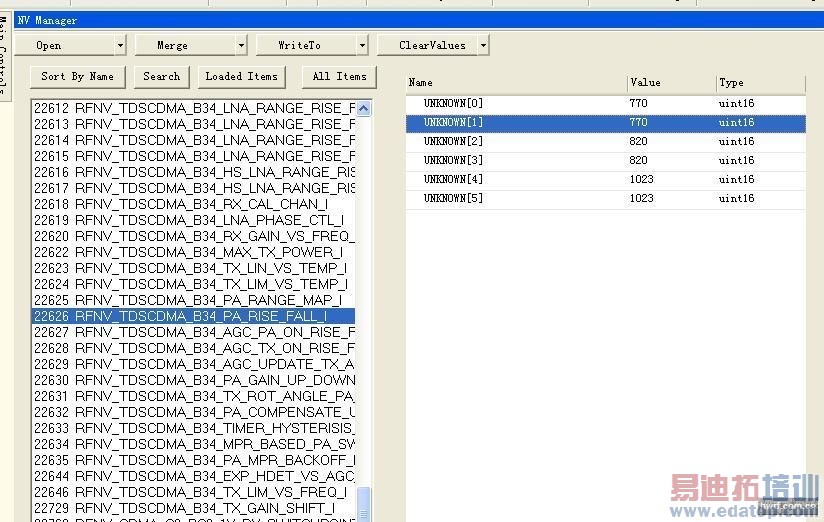Select item 22635 PA_MPR_BACKOFF
This screenshot has width=824, height=522.
[x=194, y=460]
